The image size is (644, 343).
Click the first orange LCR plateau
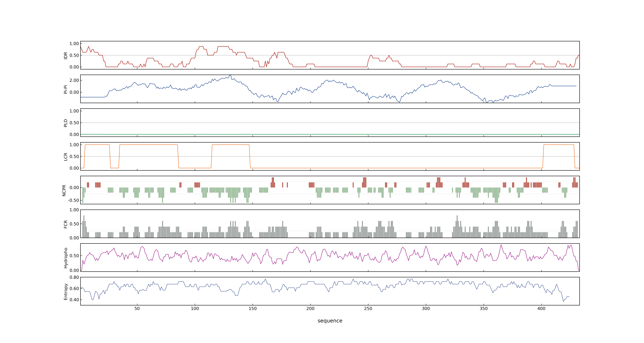(97, 145)
